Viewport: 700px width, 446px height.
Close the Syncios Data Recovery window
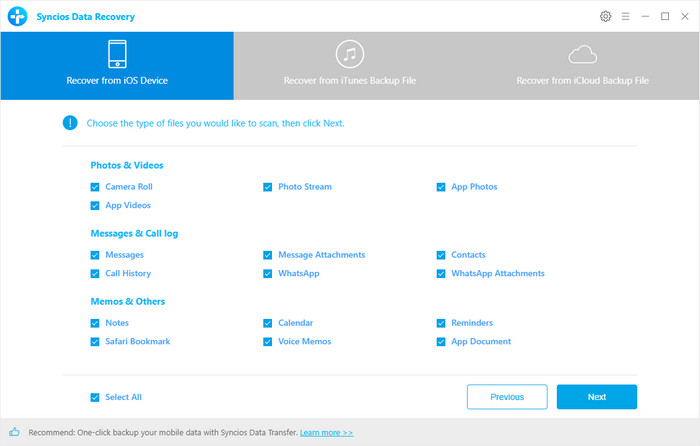[x=685, y=17]
